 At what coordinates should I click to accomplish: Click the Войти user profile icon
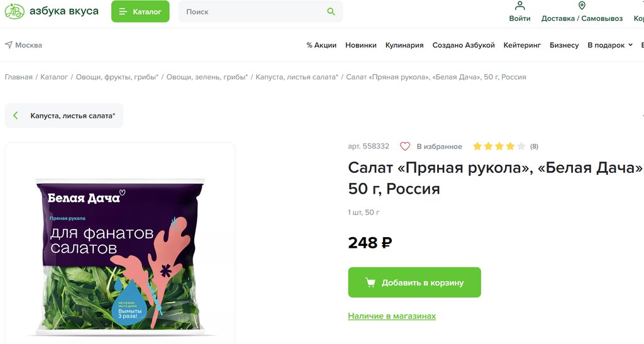click(519, 6)
